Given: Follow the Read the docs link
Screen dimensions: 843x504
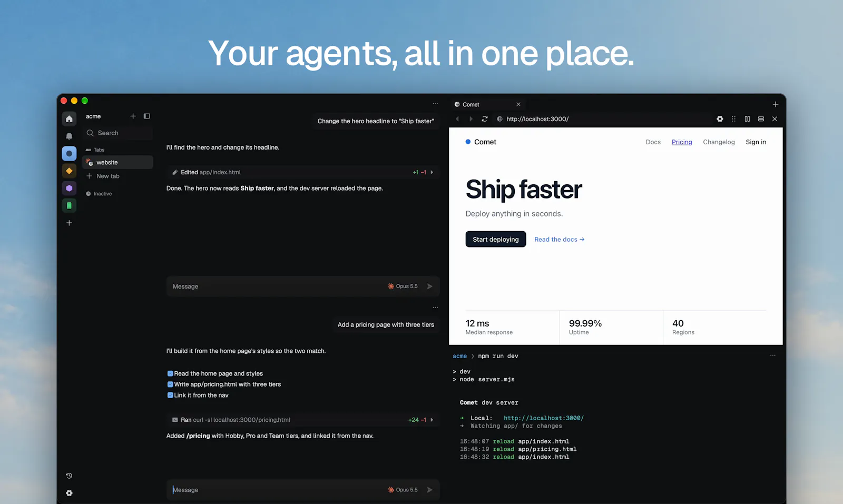Looking at the screenshot, I should click(x=560, y=240).
